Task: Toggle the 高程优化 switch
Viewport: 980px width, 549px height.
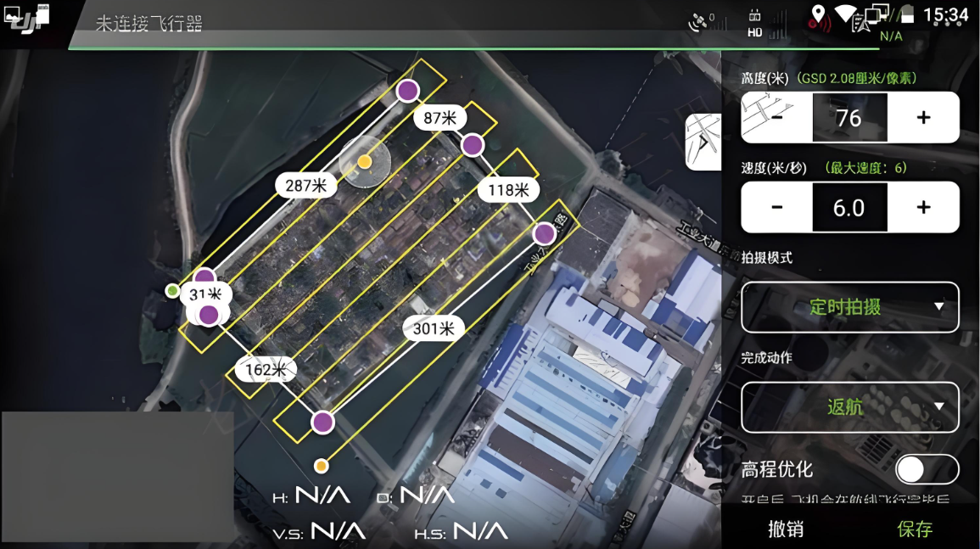Action: (927, 469)
